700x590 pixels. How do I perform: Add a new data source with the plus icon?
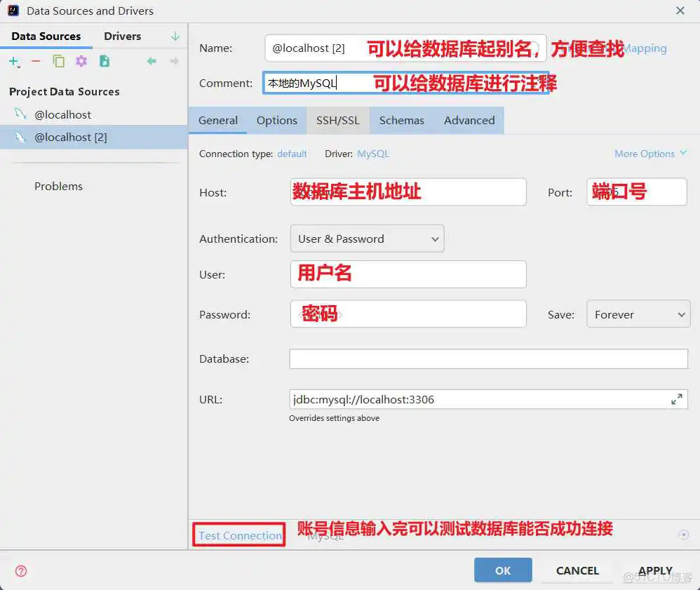coord(14,61)
